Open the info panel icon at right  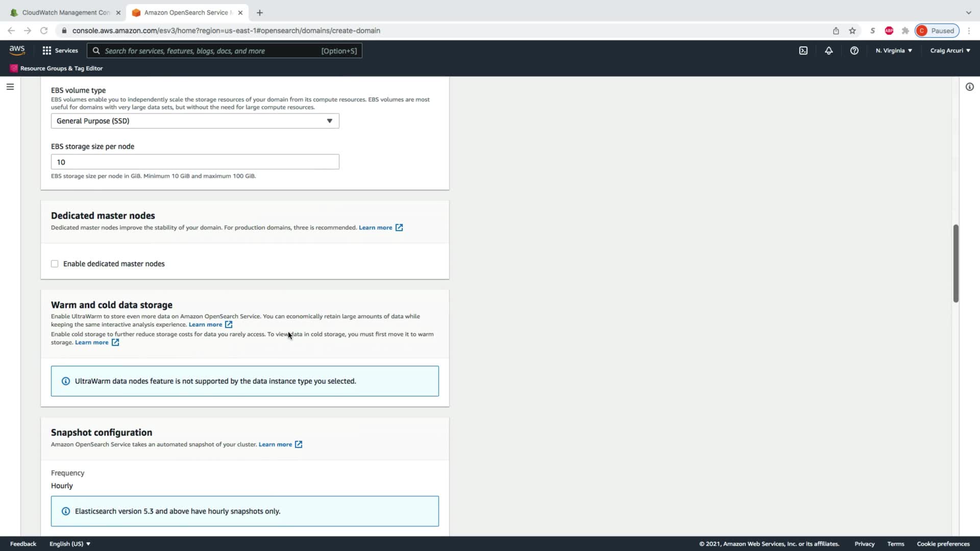(x=969, y=87)
